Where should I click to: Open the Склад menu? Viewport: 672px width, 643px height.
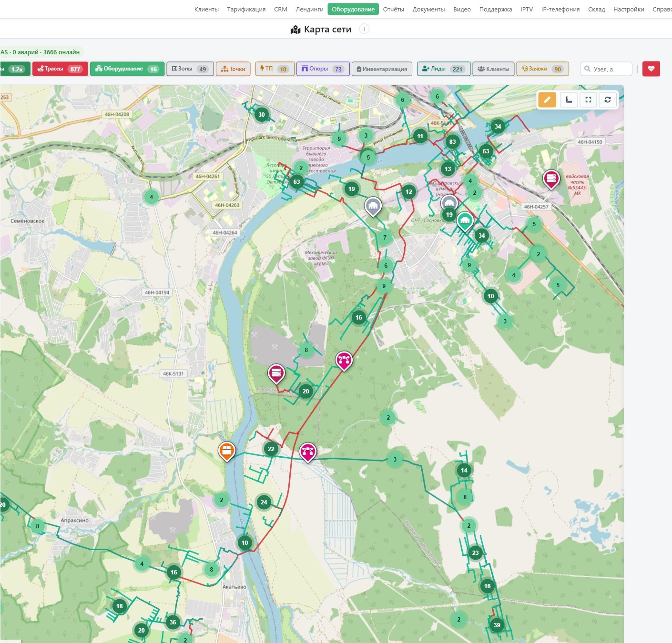pyautogui.click(x=596, y=9)
